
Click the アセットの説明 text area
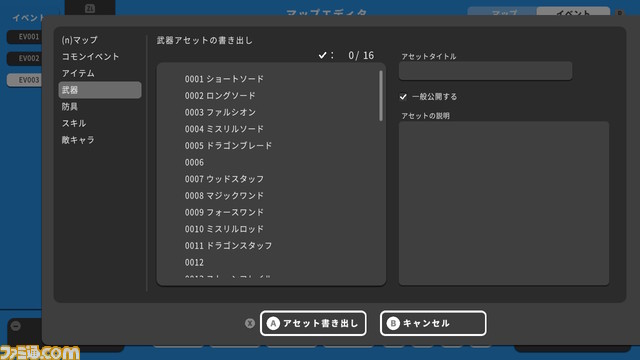click(504, 203)
